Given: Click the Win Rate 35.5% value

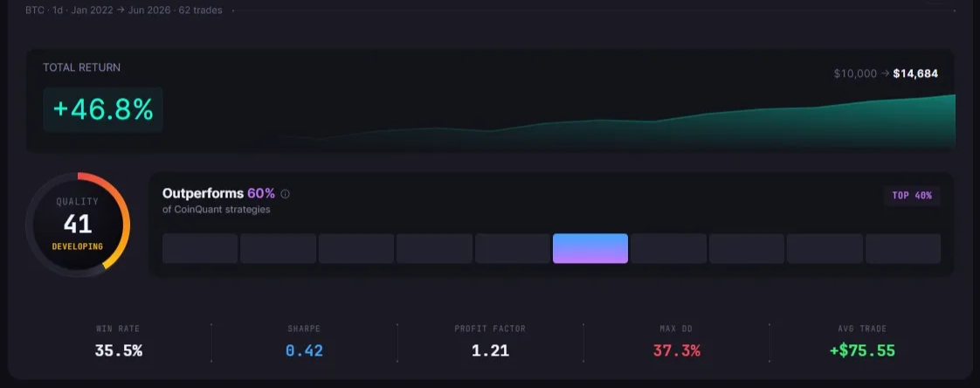Looking at the screenshot, I should tap(118, 350).
